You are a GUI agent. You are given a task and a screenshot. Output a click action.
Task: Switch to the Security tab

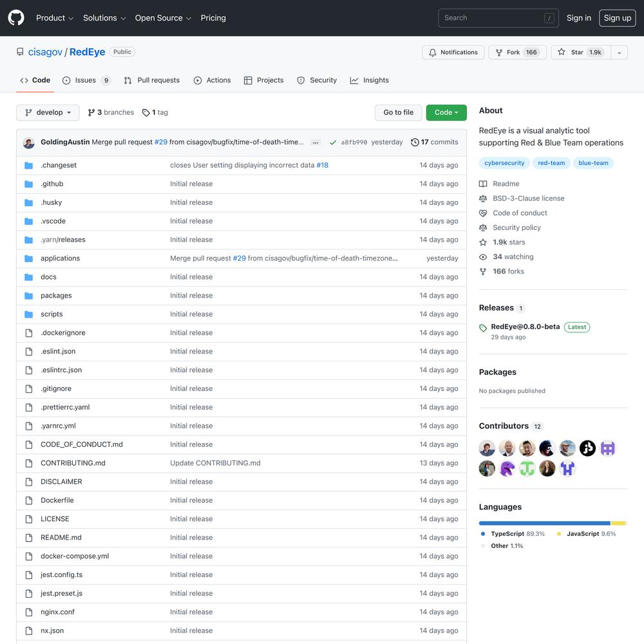click(x=317, y=80)
